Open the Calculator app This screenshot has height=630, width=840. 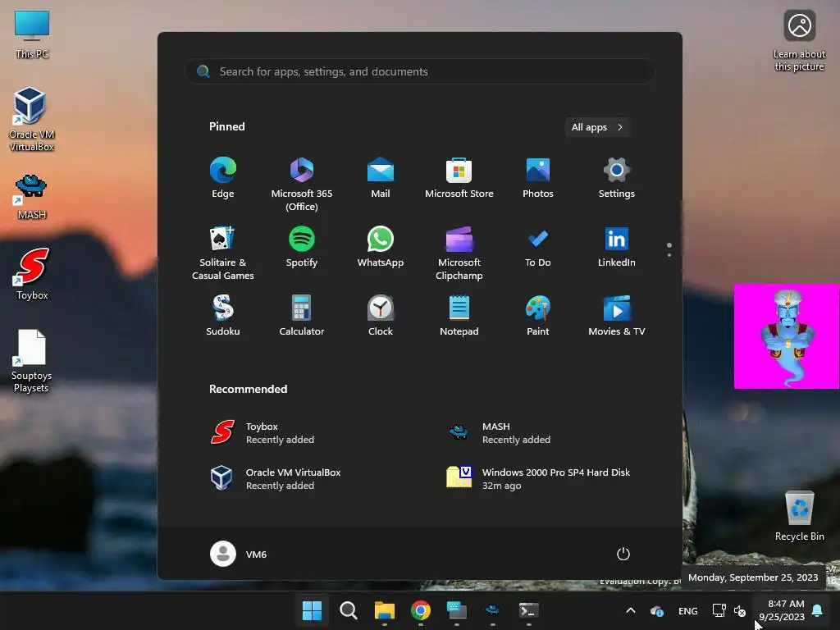302,316
